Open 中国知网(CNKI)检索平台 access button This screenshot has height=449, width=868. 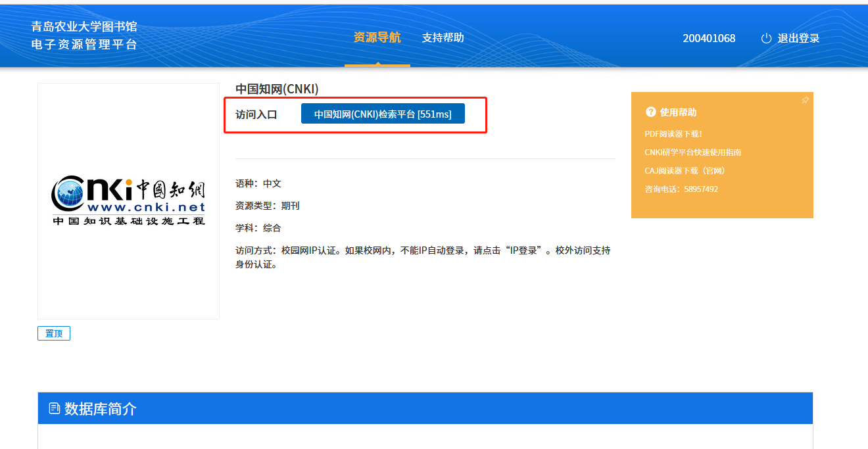coord(383,114)
